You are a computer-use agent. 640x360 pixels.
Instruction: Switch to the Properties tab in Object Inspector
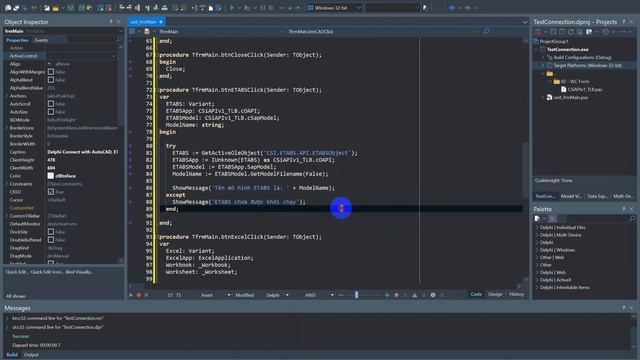pos(17,40)
